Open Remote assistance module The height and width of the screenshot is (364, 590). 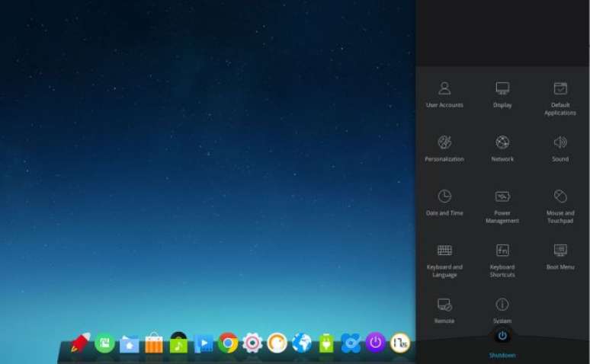[444, 311]
